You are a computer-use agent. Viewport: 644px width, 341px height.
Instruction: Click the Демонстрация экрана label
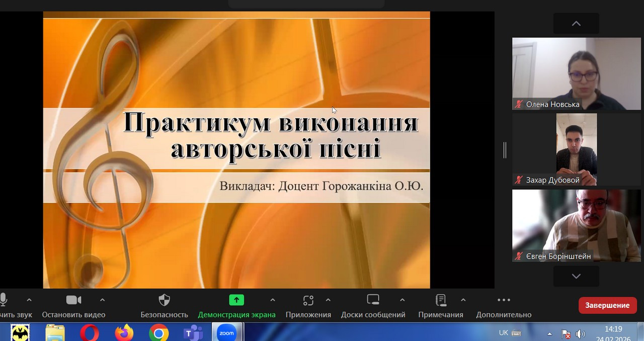[x=236, y=314]
